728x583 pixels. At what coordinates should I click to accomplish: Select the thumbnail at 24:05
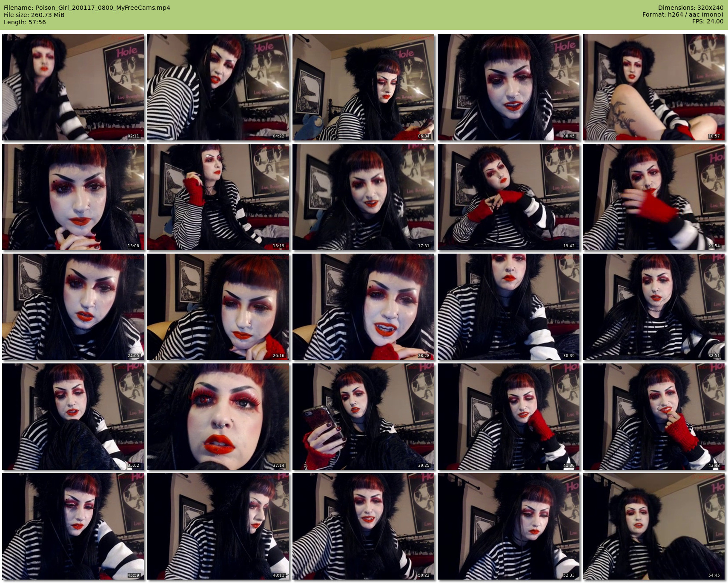pyautogui.click(x=73, y=307)
